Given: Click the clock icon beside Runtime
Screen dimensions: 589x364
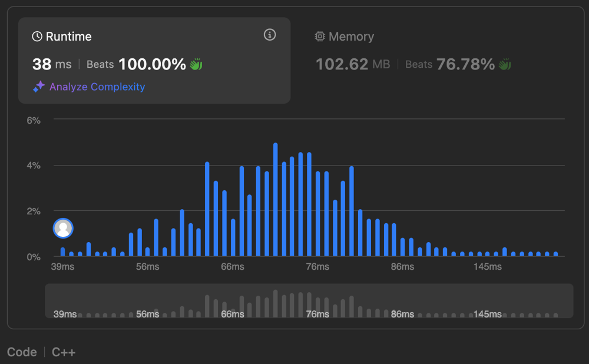Looking at the screenshot, I should [x=37, y=37].
